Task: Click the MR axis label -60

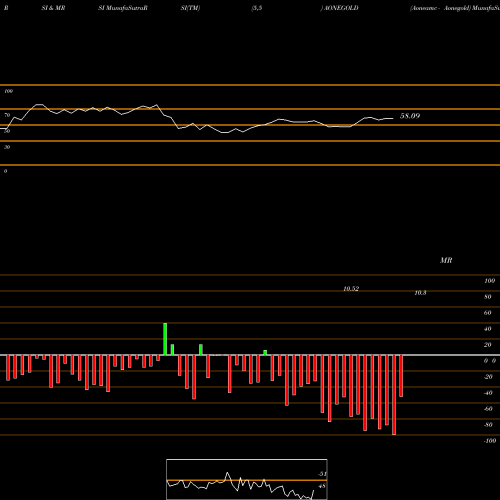Action: point(488,409)
